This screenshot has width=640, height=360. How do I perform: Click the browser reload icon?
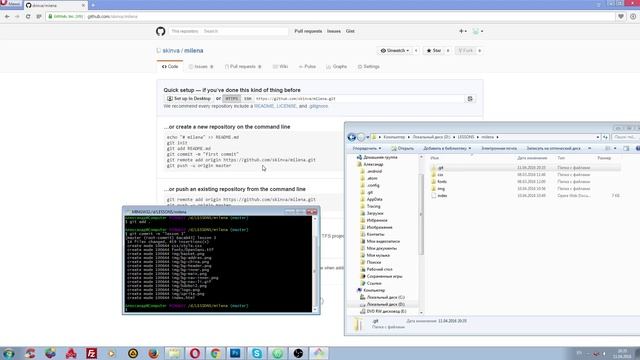point(28,16)
